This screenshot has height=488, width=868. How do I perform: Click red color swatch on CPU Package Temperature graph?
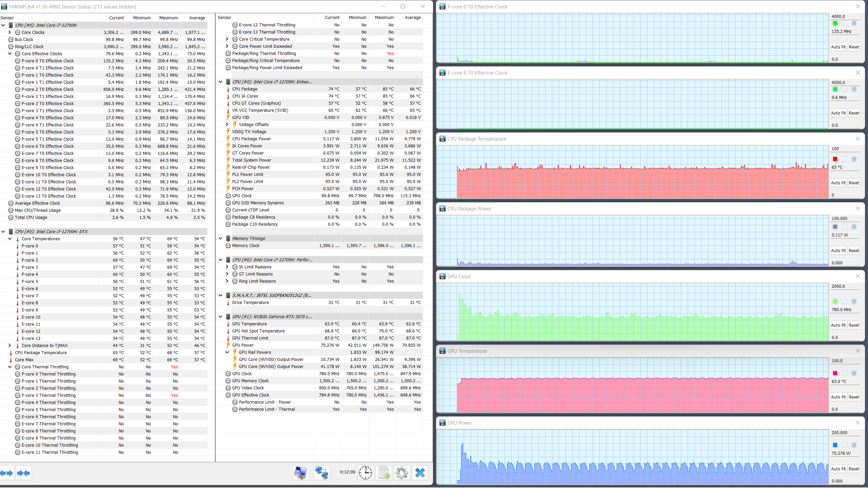[835, 159]
